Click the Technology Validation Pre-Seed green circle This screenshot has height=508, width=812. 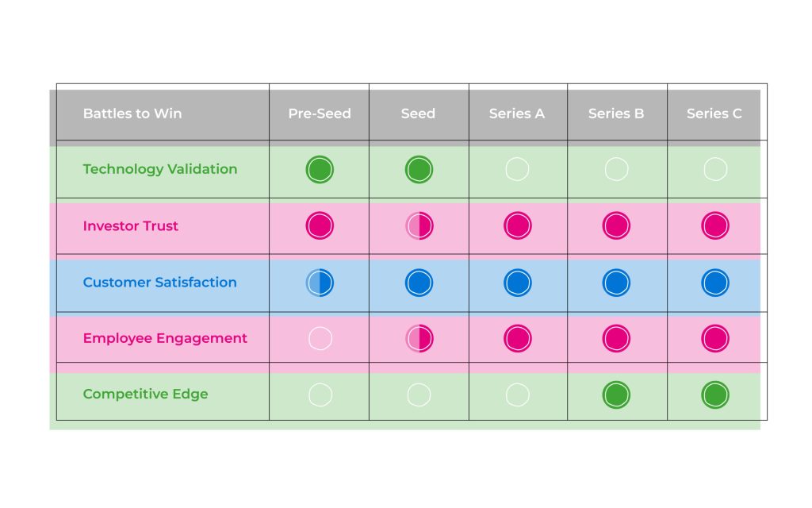click(x=320, y=170)
